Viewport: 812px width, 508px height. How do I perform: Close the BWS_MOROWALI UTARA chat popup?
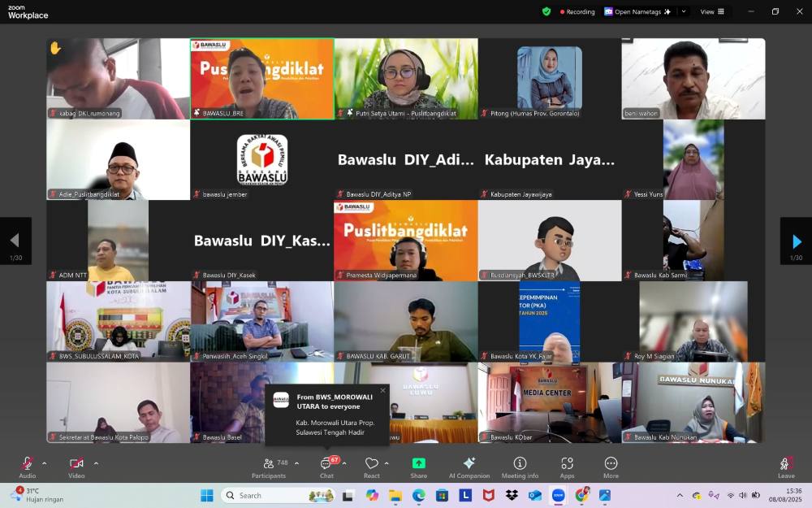coord(382,390)
